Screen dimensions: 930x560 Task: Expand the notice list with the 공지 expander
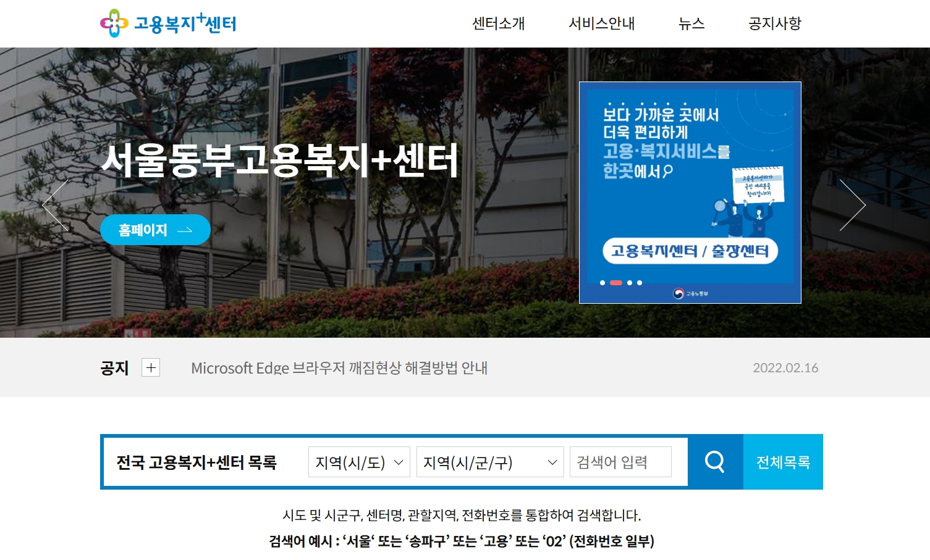pos(150,367)
